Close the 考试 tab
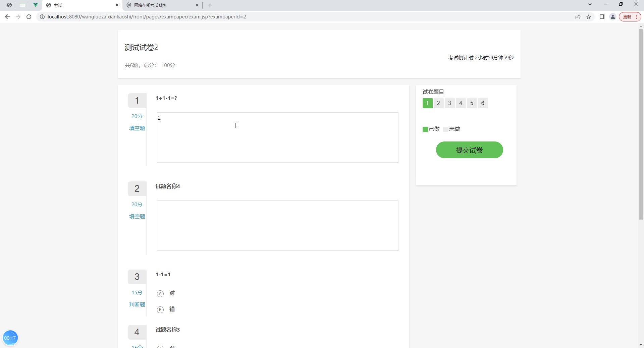 tap(117, 5)
